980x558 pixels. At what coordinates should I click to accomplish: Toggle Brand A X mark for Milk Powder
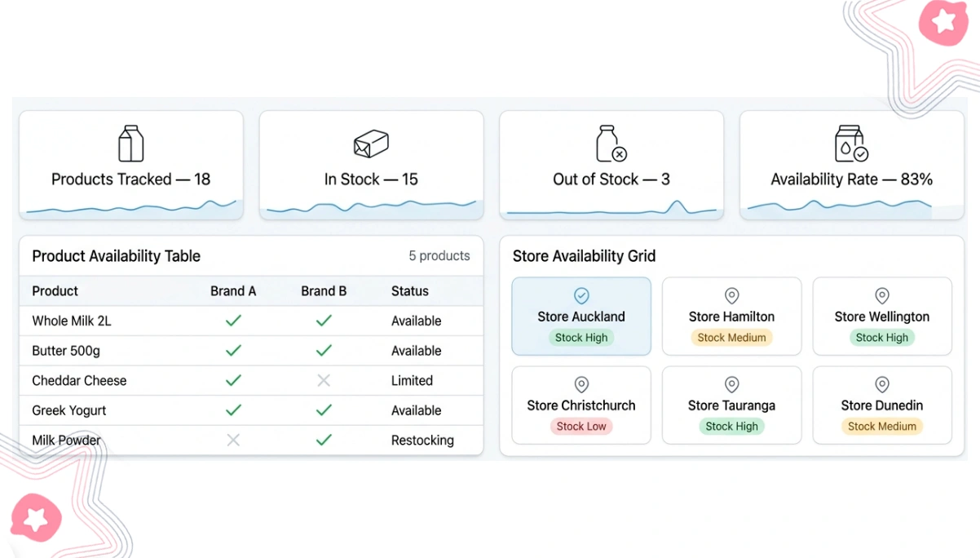coord(233,440)
